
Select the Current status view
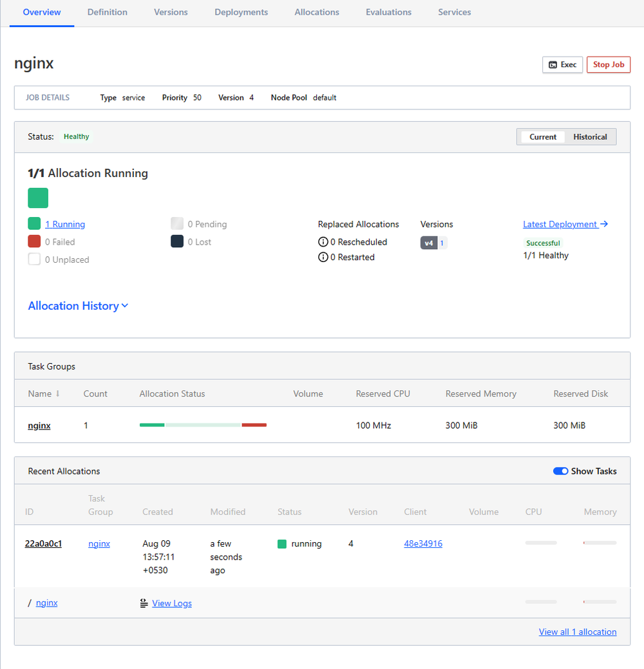pyautogui.click(x=542, y=137)
